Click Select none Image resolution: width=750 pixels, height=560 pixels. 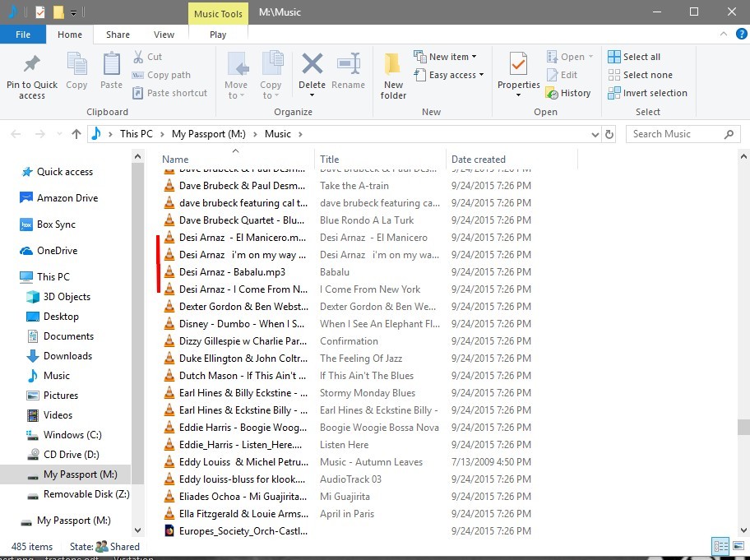pos(641,75)
